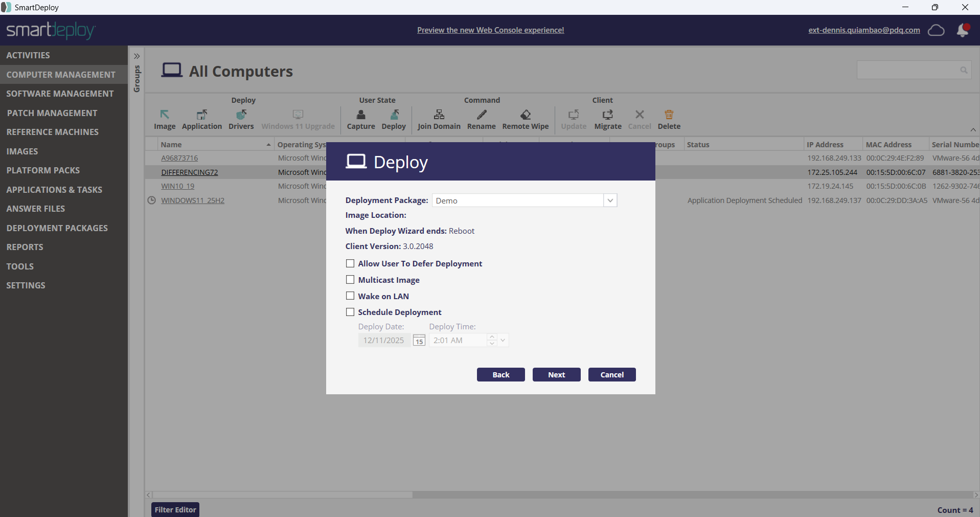Expand the Groups side panel
The height and width of the screenshot is (517, 980).
pos(137,56)
